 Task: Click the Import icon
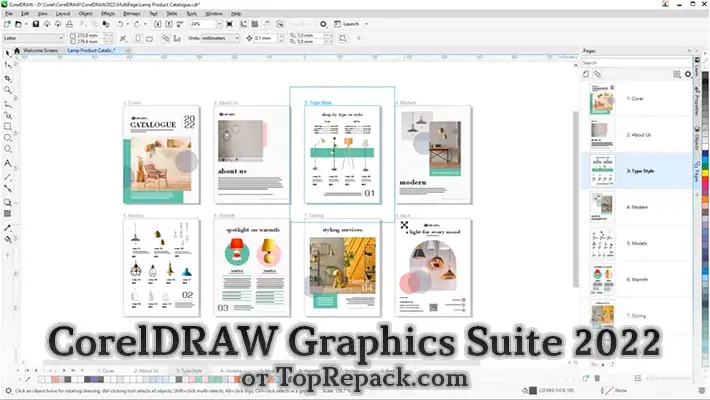[x=158, y=24]
